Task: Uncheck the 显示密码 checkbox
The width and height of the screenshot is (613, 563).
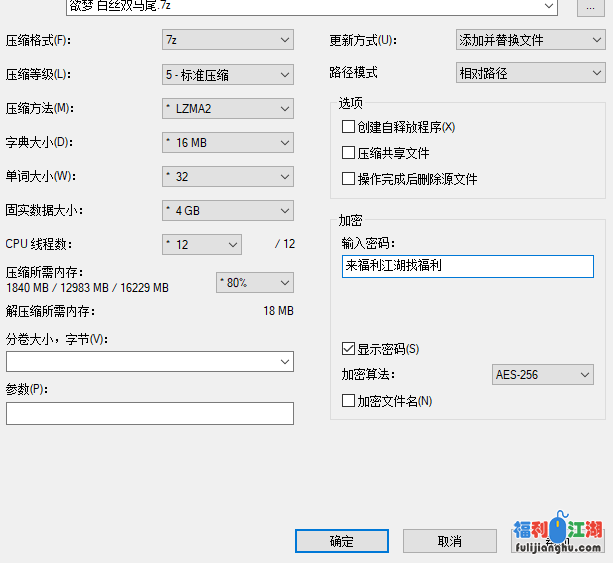Action: click(348, 349)
